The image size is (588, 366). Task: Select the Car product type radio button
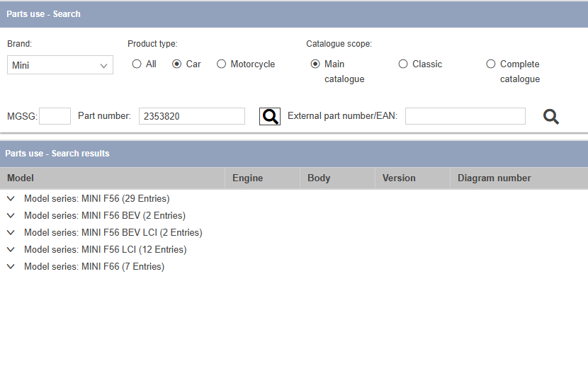(176, 64)
